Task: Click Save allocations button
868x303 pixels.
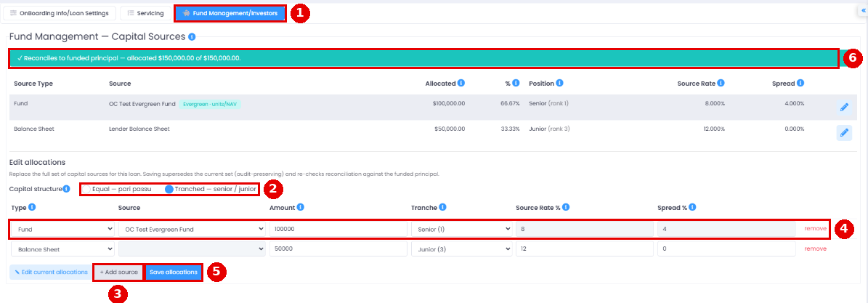Action: [x=174, y=272]
